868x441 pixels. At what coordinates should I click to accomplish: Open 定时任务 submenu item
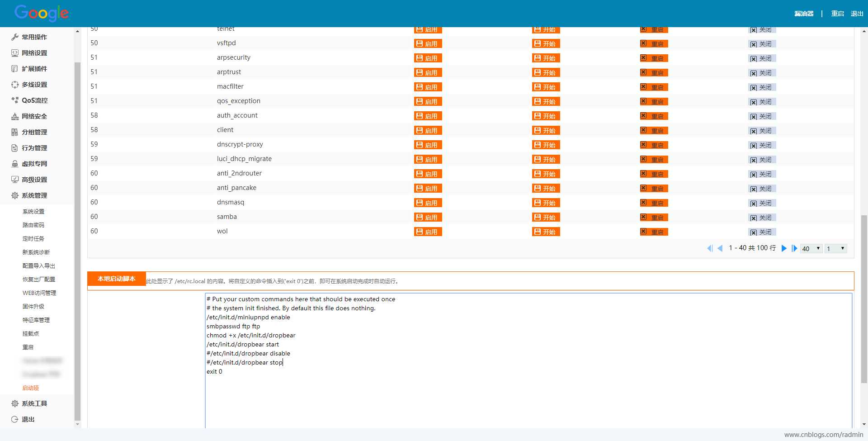coord(33,238)
